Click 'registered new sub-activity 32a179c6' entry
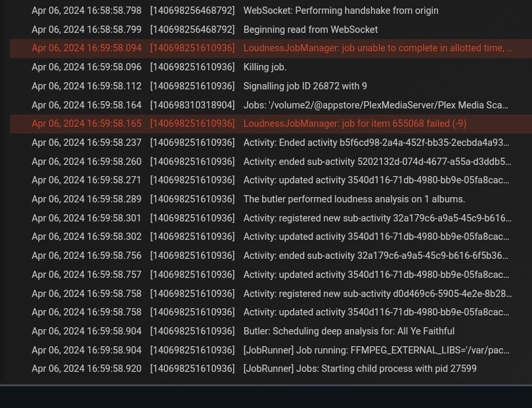 pyautogui.click(x=377, y=218)
